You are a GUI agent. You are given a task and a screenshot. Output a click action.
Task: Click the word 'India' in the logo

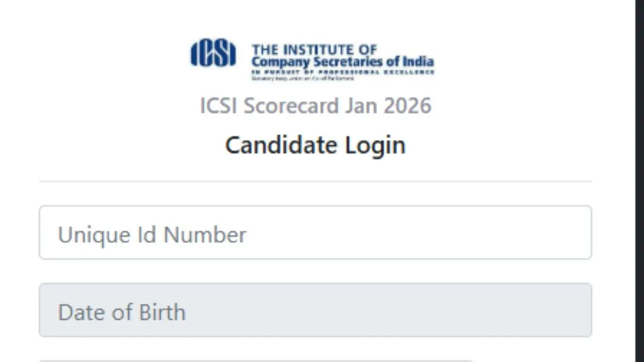pyautogui.click(x=419, y=61)
